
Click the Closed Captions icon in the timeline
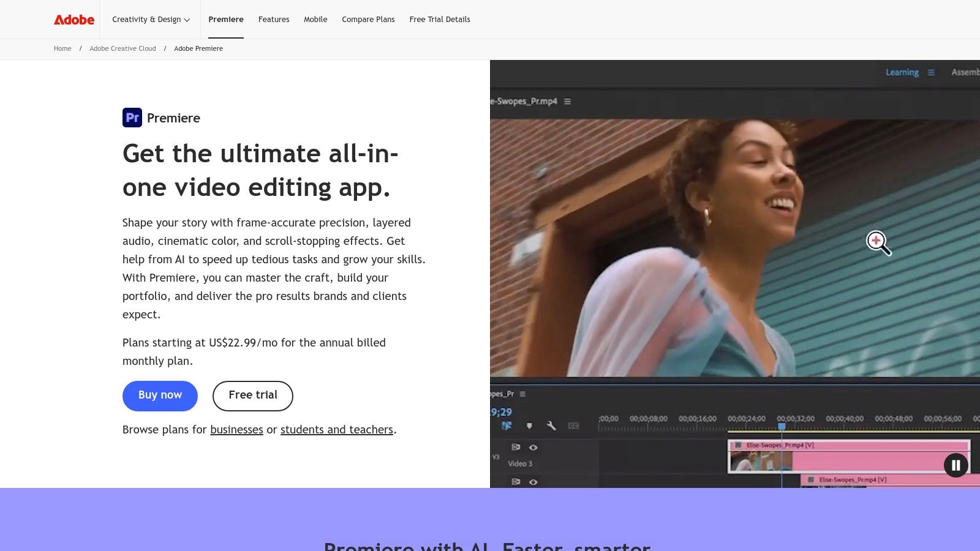[573, 426]
